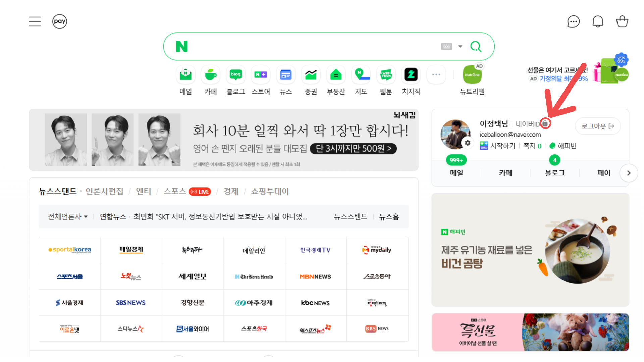Open the 카페 tab in profile card
Screen dimensions: 644x362
[505, 173]
